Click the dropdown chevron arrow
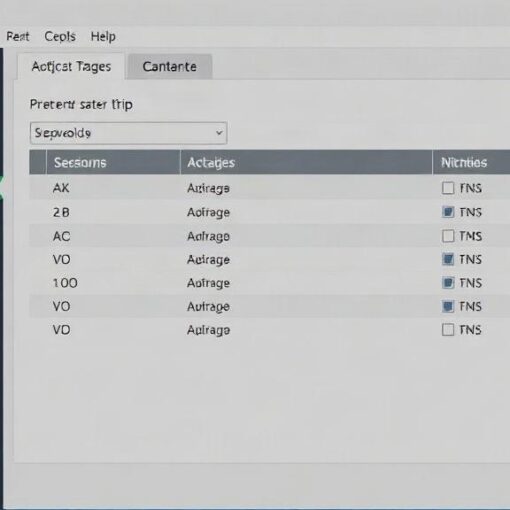 click(219, 133)
